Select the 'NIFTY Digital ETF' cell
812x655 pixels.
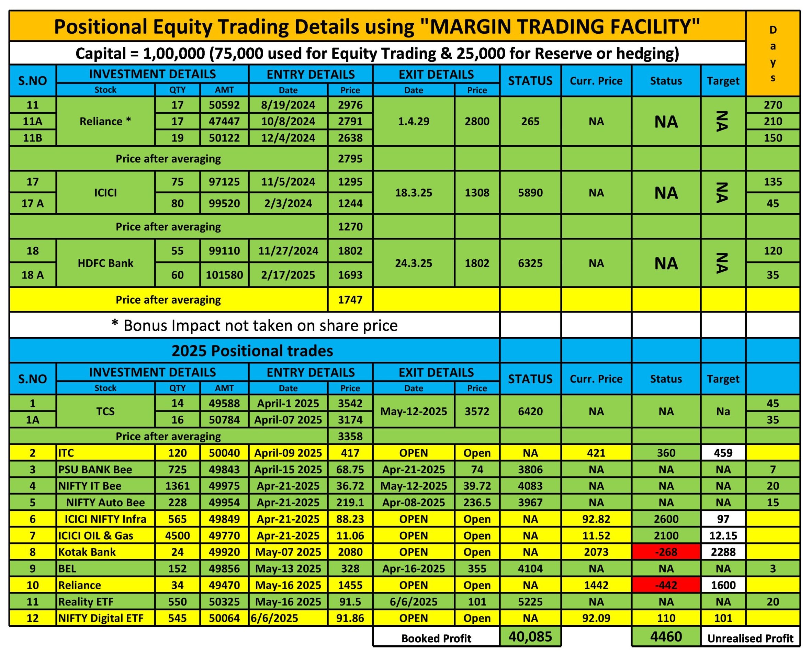[x=105, y=618]
